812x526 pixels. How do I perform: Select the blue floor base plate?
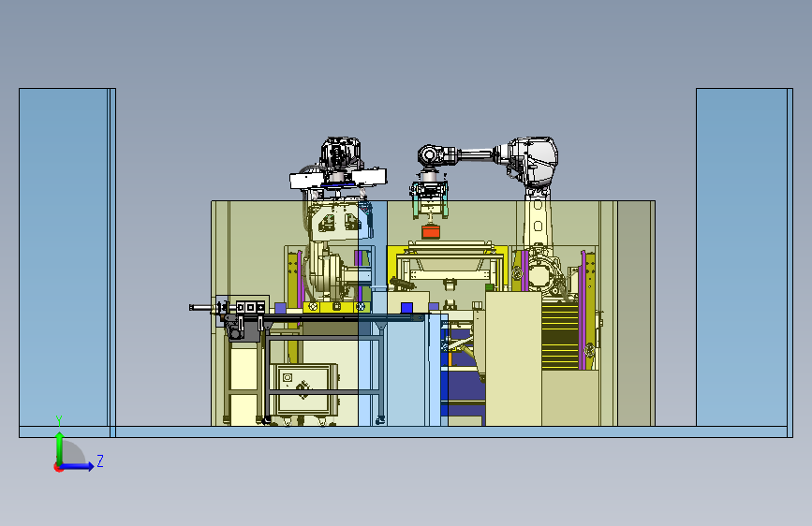click(406, 431)
